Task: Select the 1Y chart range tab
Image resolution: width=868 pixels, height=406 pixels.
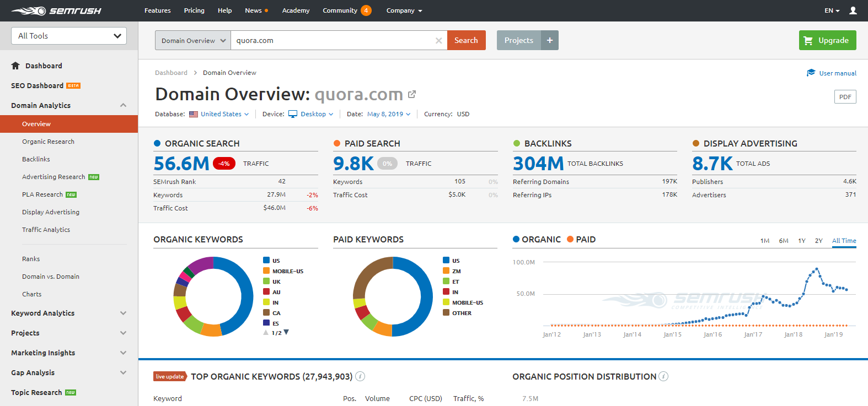Action: (x=802, y=241)
